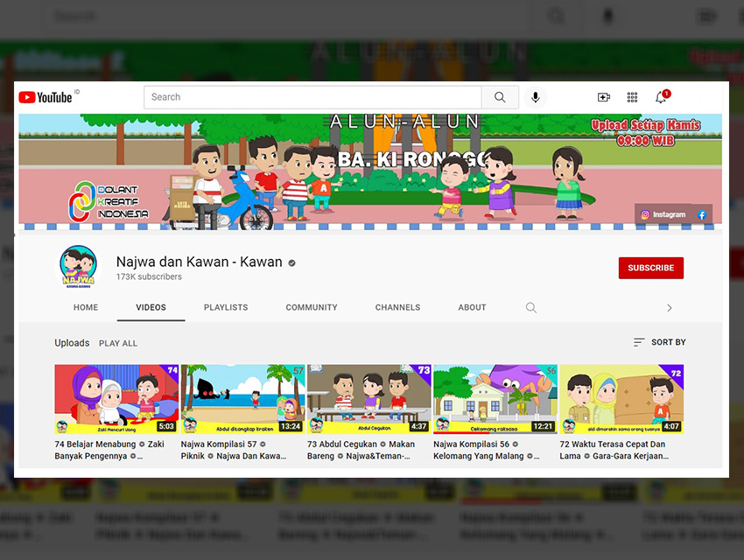Open the Instagram link on banner
The width and height of the screenshot is (744, 560).
tap(663, 214)
